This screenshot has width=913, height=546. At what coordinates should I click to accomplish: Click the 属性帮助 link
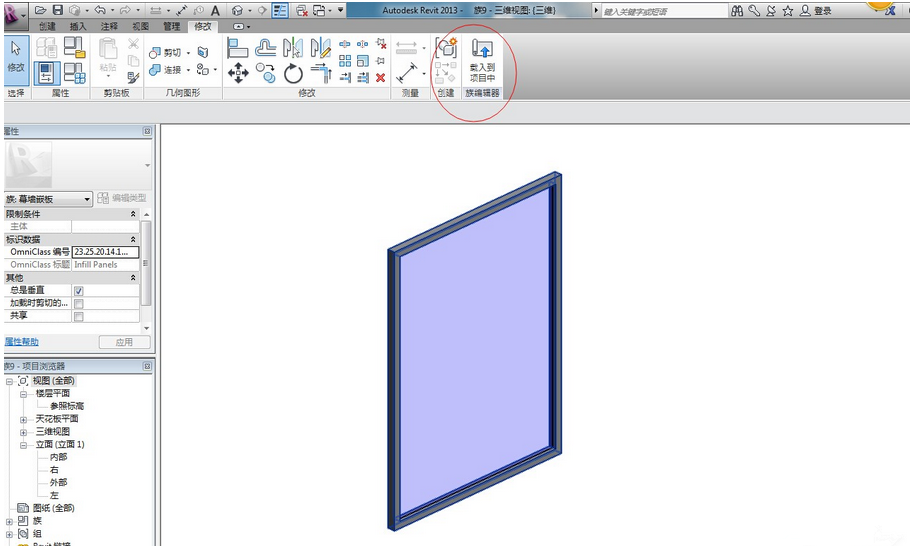click(x=21, y=342)
